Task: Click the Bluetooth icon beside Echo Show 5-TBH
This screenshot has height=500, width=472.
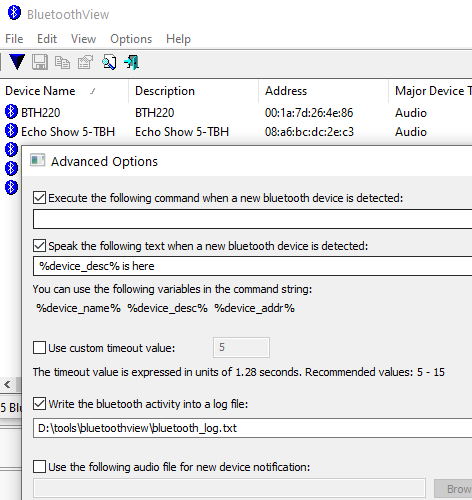Action: (11, 131)
